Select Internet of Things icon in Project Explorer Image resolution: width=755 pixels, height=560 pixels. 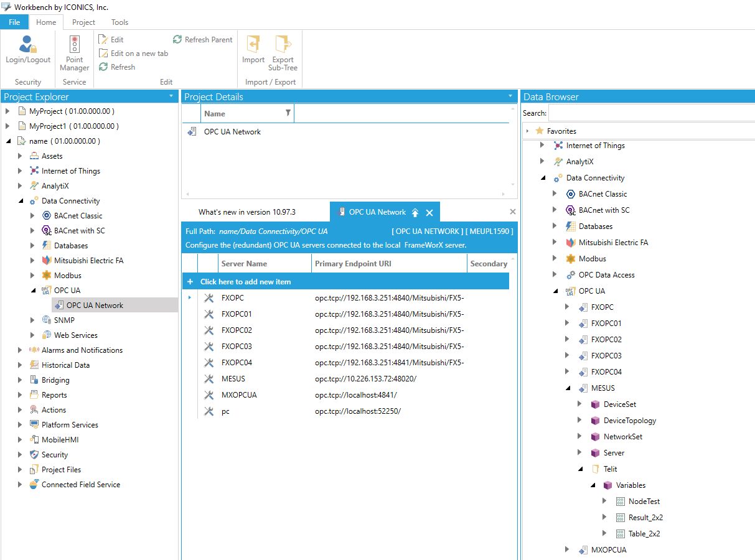click(34, 171)
